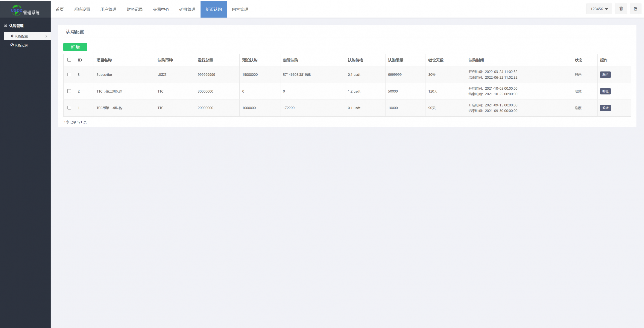Click the trash icon in top bar
644x328 pixels.
tap(621, 9)
